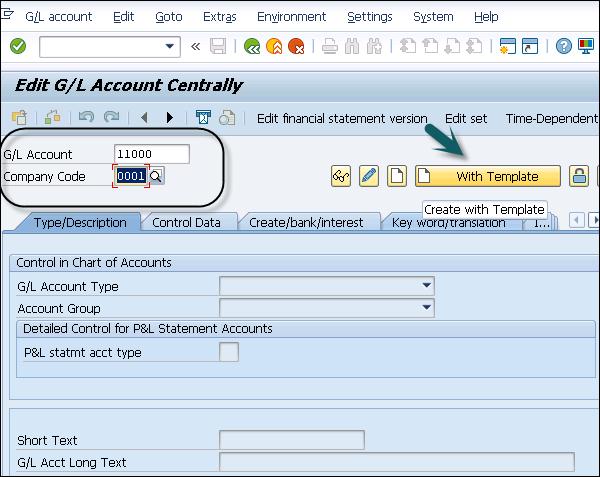This screenshot has width=600, height=477.
Task: Open the Settings menu
Action: pyautogui.click(x=370, y=17)
